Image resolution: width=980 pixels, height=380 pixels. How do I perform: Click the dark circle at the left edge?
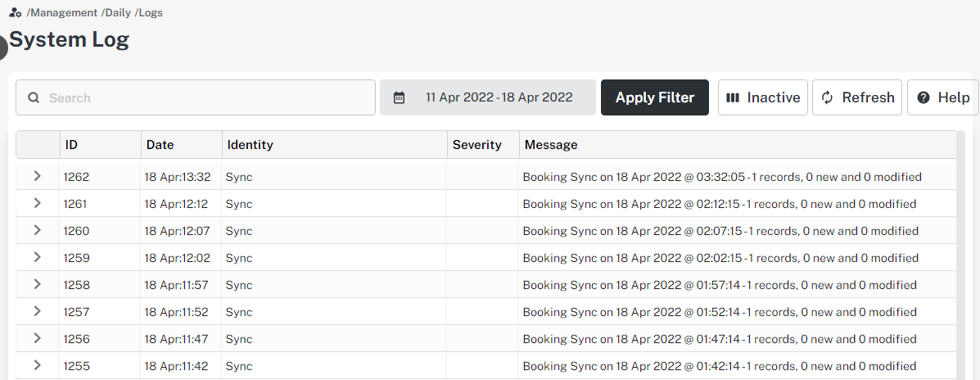pyautogui.click(x=2, y=49)
